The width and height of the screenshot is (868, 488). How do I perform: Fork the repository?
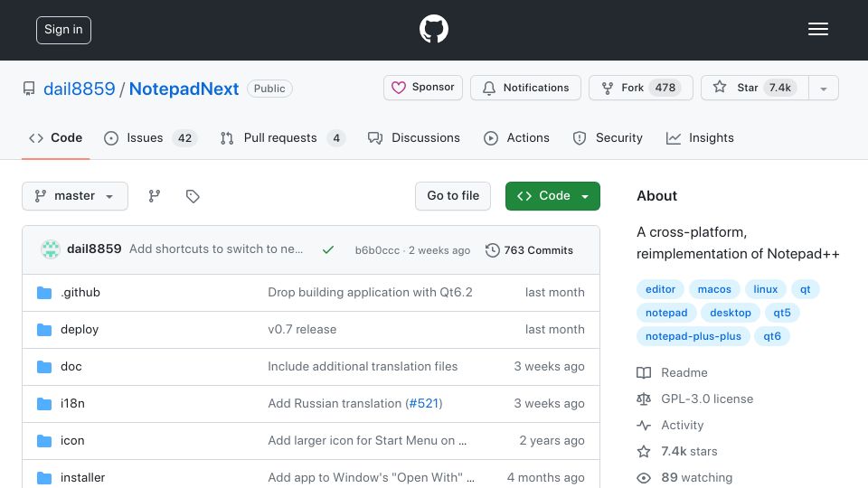(x=640, y=88)
